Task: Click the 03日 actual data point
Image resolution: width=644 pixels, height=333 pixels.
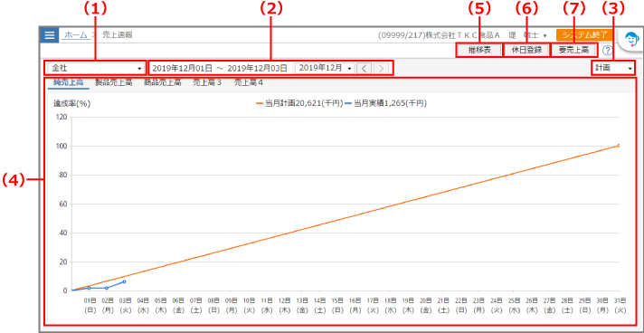Action: pyautogui.click(x=124, y=281)
